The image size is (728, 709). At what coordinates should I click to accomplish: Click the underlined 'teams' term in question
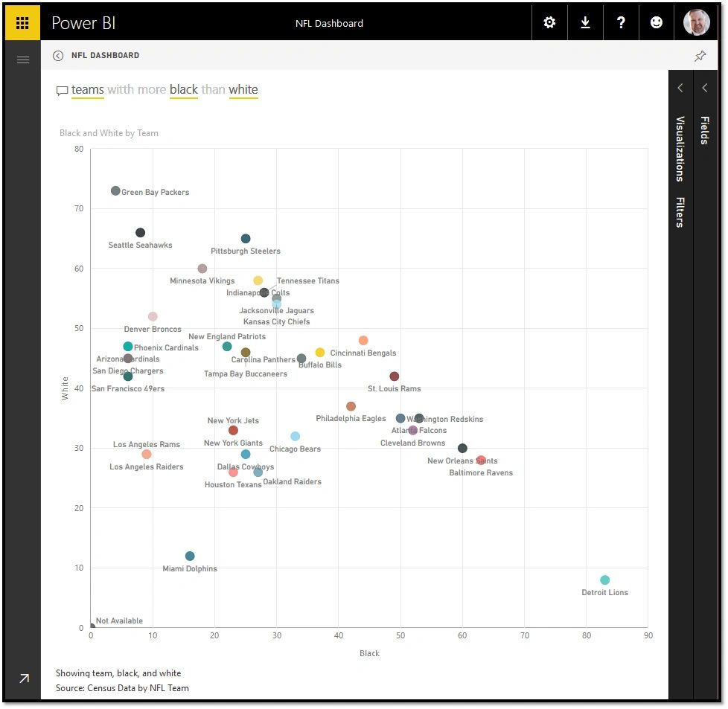tap(88, 90)
